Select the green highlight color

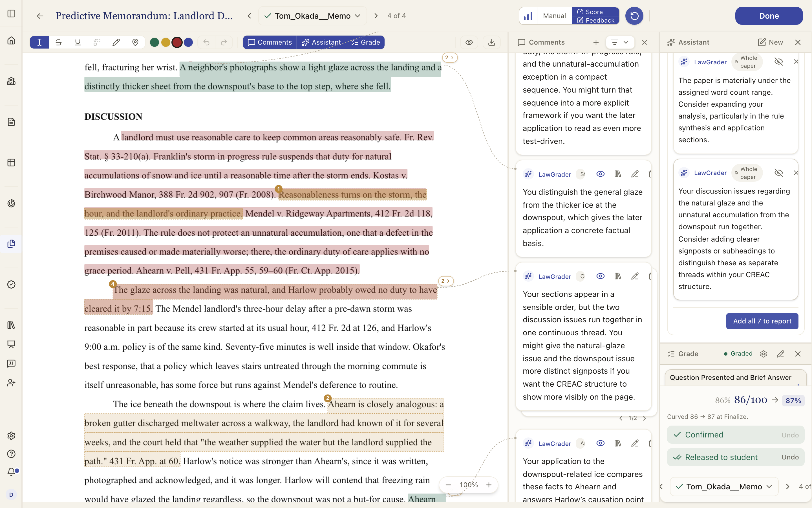pyautogui.click(x=154, y=42)
